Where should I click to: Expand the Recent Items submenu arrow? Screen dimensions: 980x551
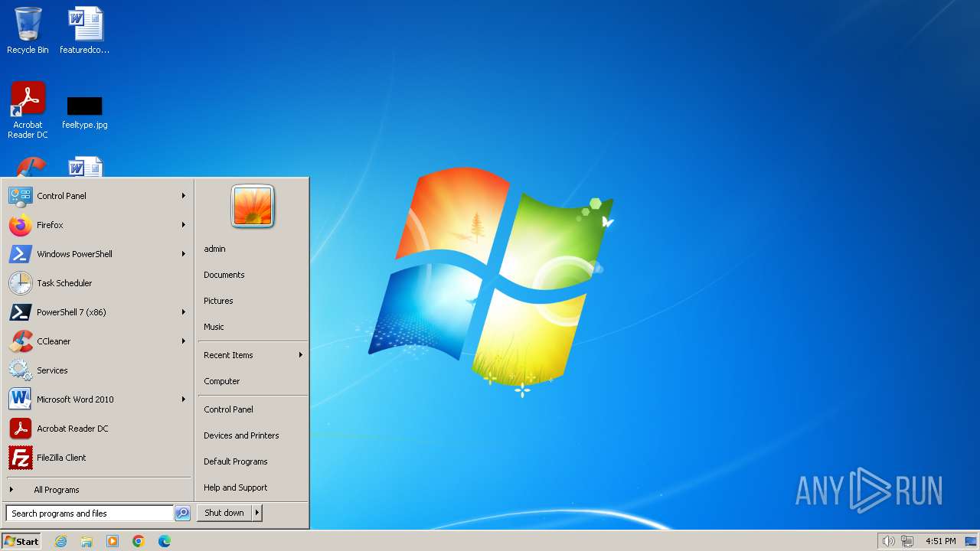click(x=301, y=355)
